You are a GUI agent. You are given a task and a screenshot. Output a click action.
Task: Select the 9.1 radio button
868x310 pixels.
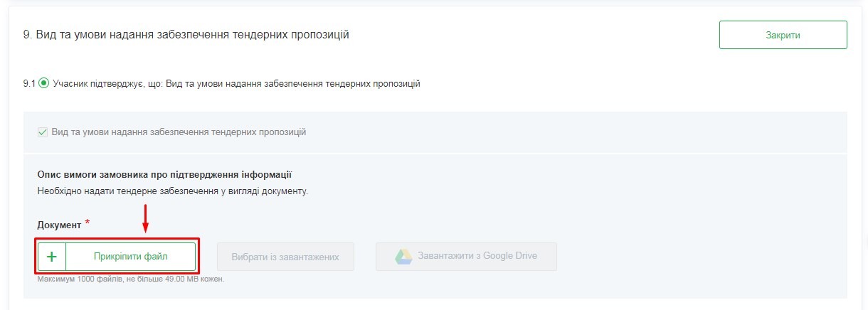click(x=44, y=84)
